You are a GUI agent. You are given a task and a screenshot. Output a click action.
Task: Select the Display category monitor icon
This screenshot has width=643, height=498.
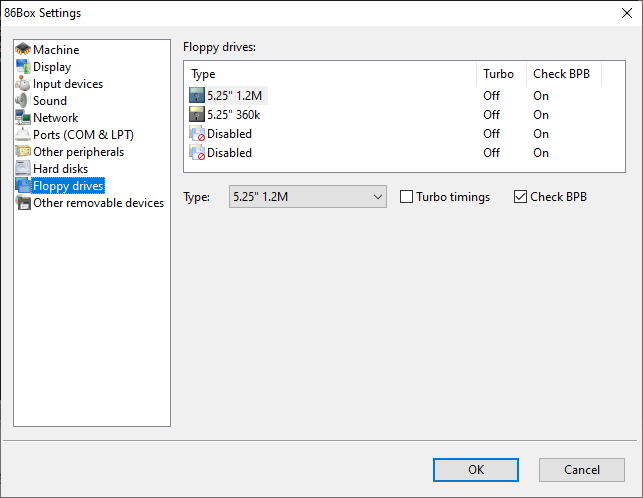[23, 66]
